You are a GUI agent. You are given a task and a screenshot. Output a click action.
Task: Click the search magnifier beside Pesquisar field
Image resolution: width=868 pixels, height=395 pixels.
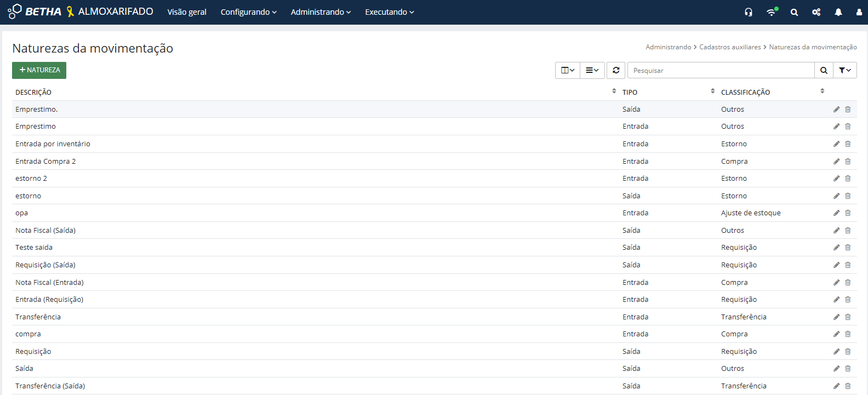click(x=824, y=70)
